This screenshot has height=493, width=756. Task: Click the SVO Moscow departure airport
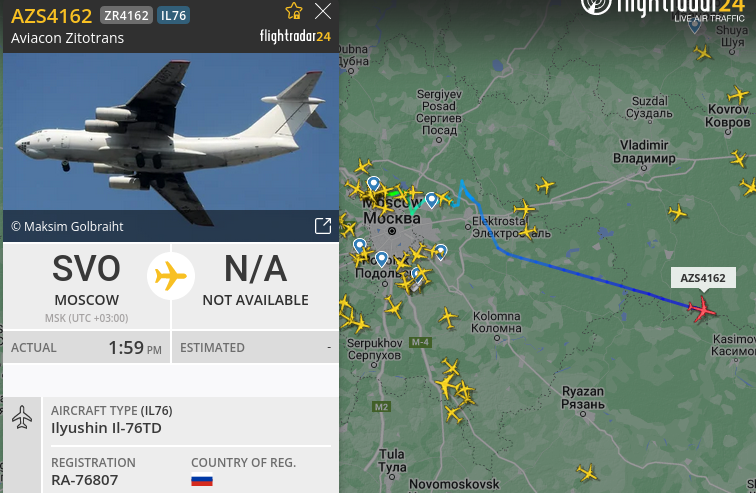click(87, 287)
